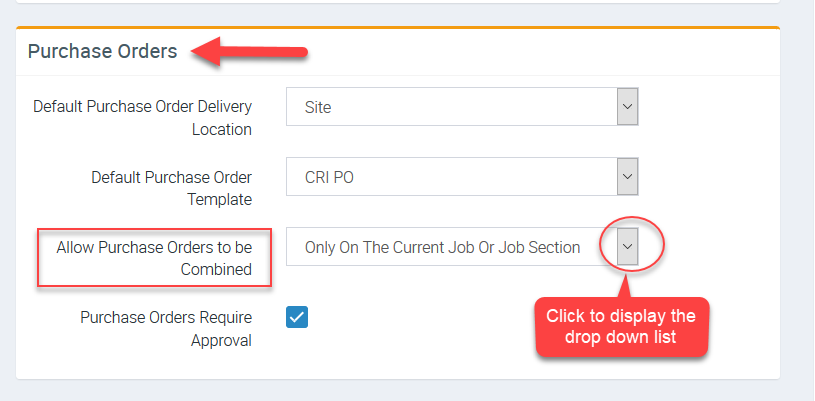815x401 pixels.
Task: Uncheck Purchase Orders Require Approval checkbox
Action: click(297, 317)
